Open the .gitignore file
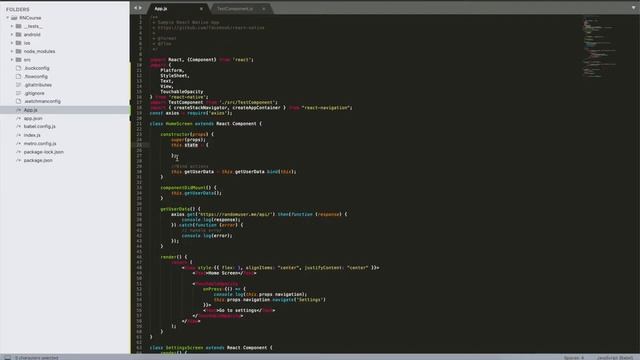640x360 pixels. tap(34, 93)
